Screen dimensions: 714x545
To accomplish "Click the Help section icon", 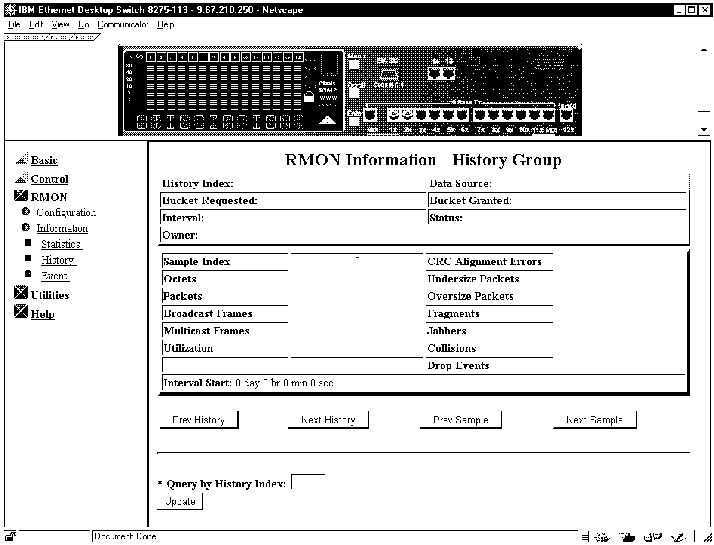I will pos(22,314).
